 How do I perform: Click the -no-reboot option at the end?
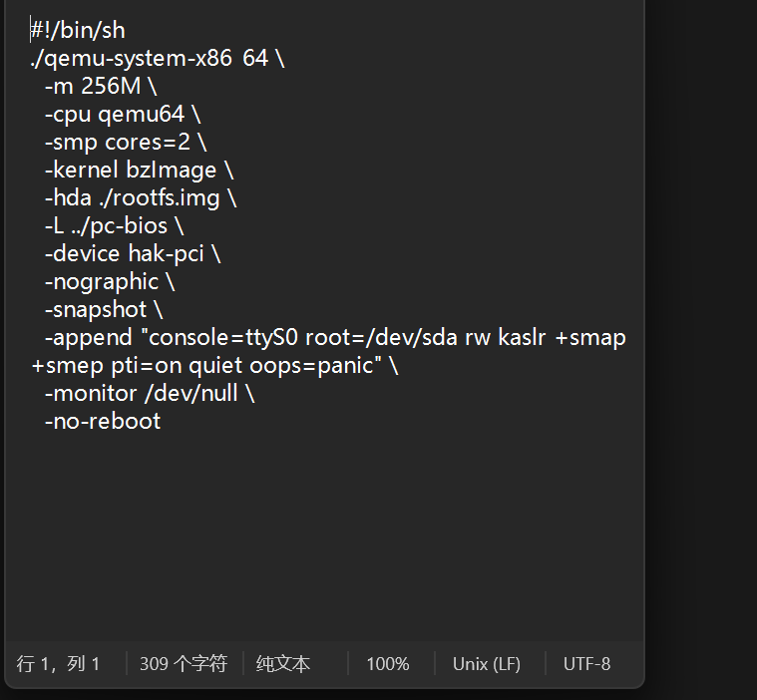tap(103, 422)
